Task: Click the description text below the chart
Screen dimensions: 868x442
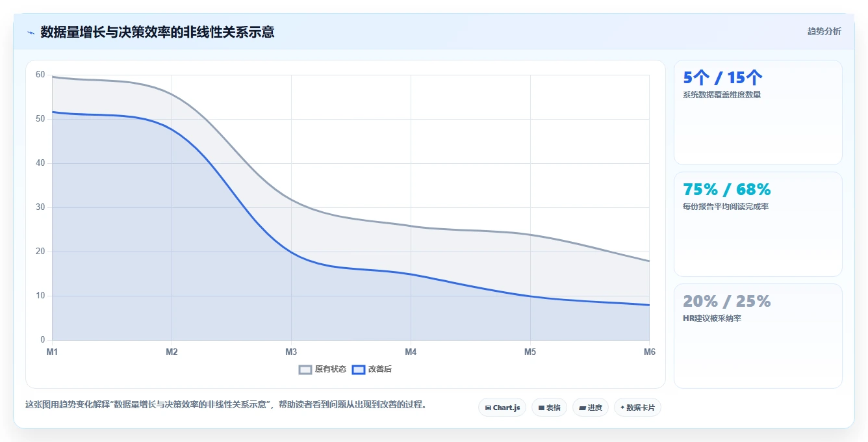Action: 227,404
